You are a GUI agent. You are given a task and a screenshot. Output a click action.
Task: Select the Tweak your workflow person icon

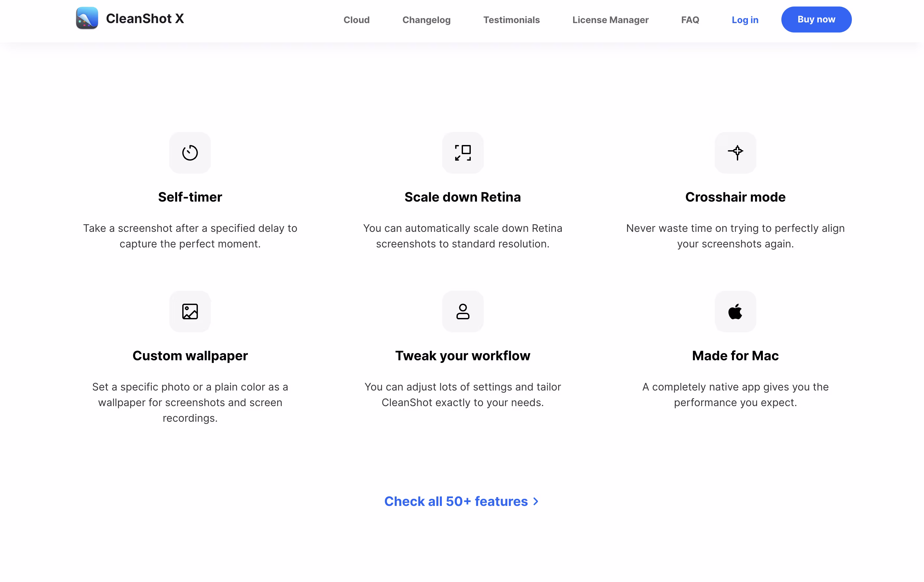(x=463, y=311)
